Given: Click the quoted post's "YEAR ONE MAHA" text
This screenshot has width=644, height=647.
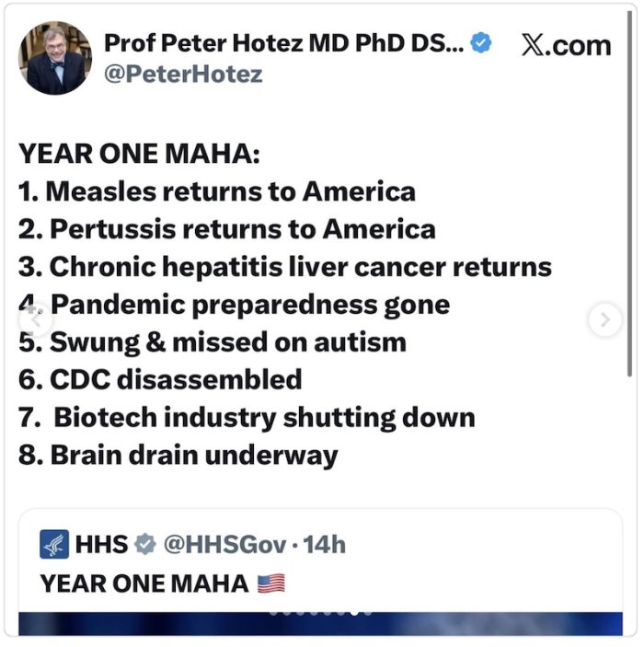Looking at the screenshot, I should tap(144, 583).
